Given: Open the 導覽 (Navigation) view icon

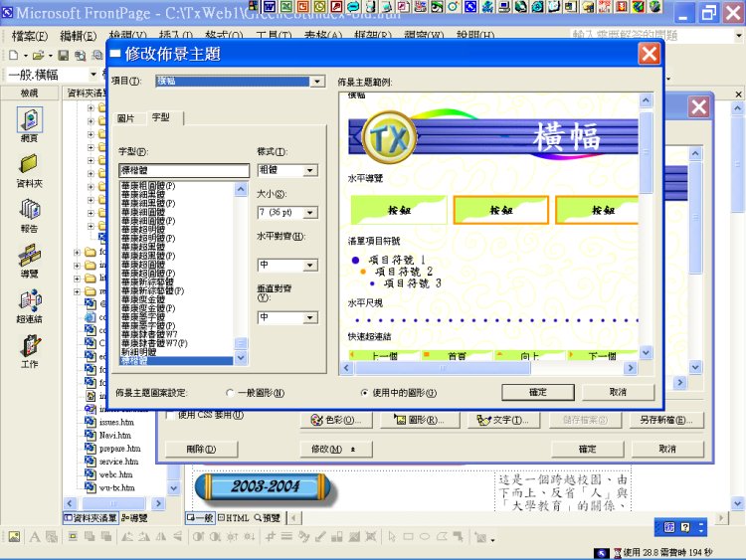Looking at the screenshot, I should point(30,261).
